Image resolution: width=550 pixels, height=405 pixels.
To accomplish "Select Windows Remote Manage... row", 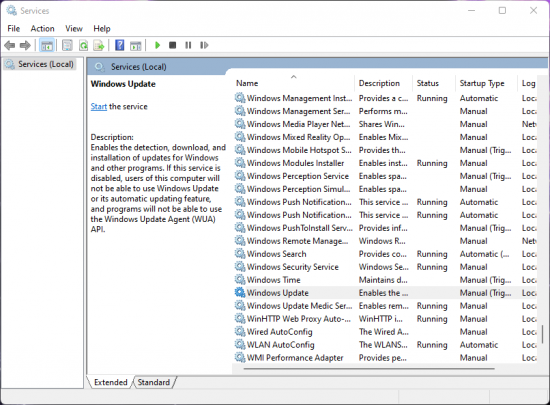I will coord(384,241).
